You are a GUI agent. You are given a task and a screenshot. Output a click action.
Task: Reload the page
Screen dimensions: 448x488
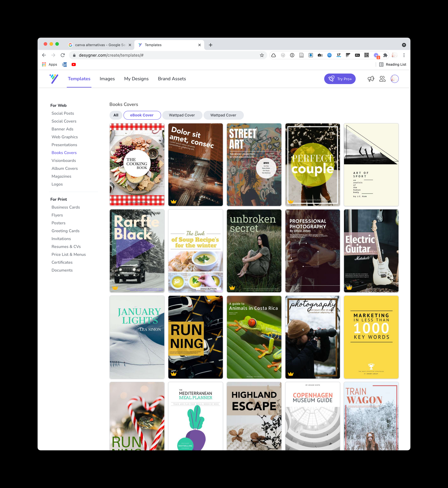(63, 55)
